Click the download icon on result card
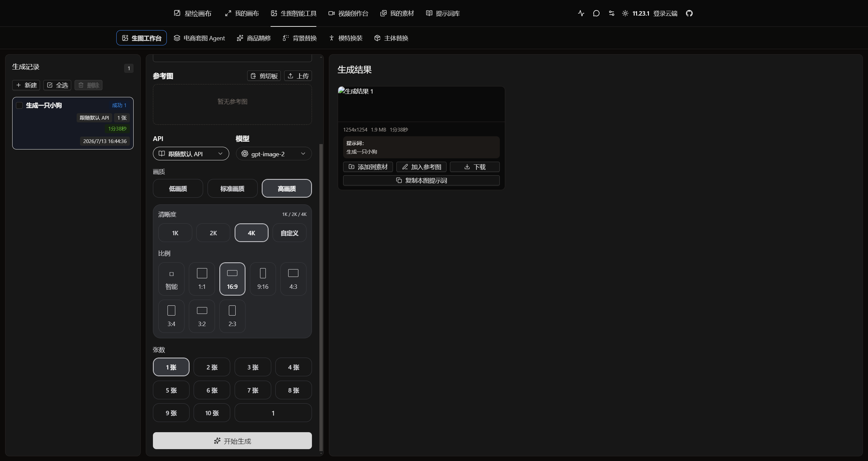Image resolution: width=868 pixels, height=461 pixels. [467, 167]
